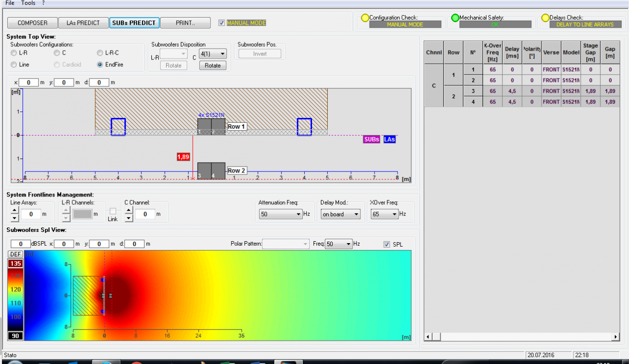Open the File menu
This screenshot has height=364, width=629.
[10, 3]
